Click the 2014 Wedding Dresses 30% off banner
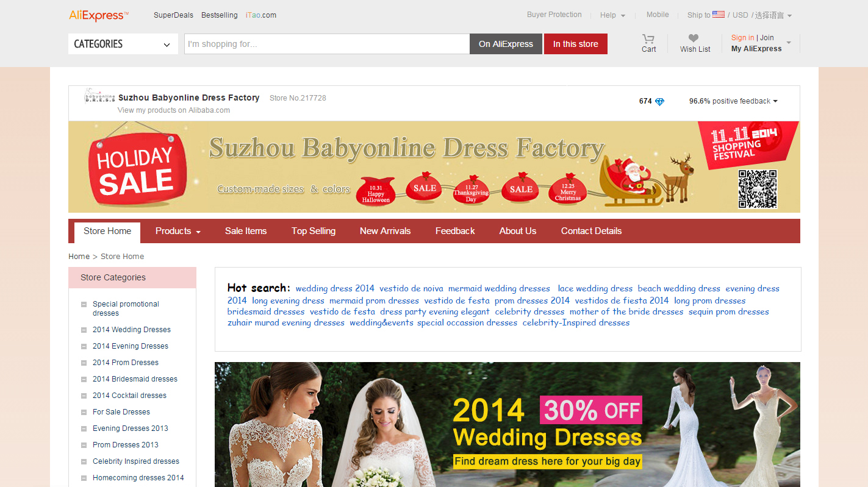This screenshot has width=868, height=487. (508, 425)
